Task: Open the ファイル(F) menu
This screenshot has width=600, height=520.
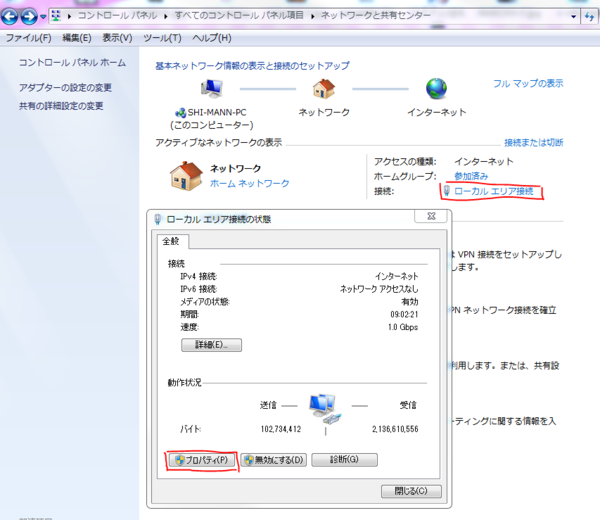Action: tap(29, 38)
